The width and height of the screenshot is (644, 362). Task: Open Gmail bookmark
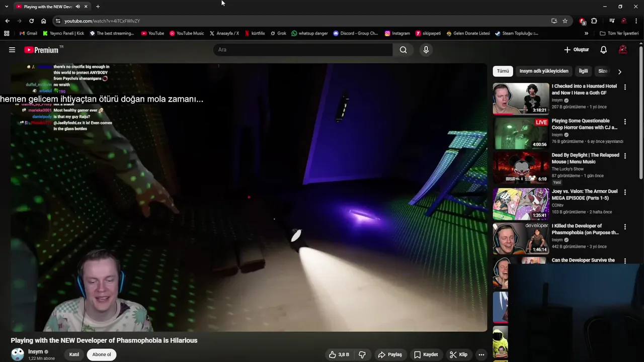(x=28, y=33)
